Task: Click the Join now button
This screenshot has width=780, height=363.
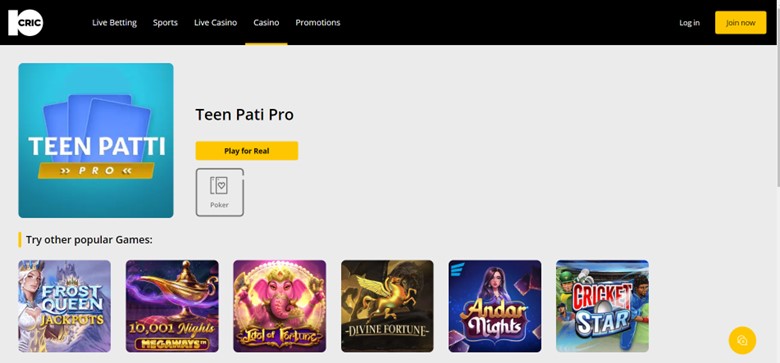Action: point(741,23)
